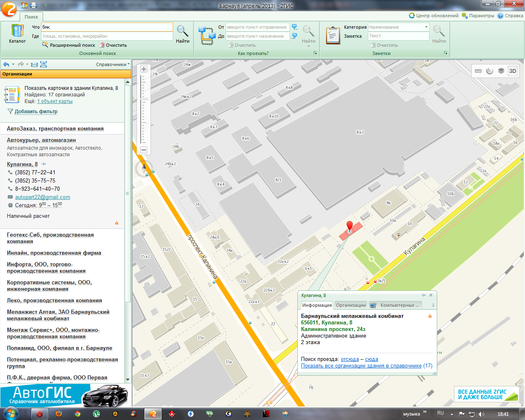Expand popup tabs overflow arrow

433,306
